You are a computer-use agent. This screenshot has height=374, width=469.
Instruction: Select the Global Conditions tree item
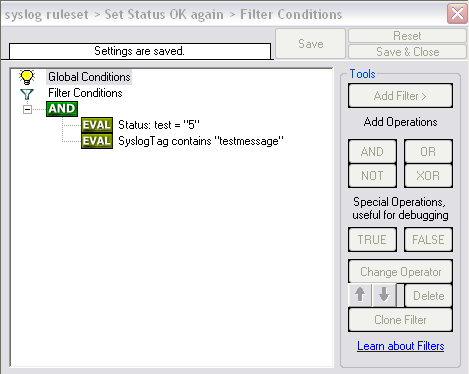point(89,77)
